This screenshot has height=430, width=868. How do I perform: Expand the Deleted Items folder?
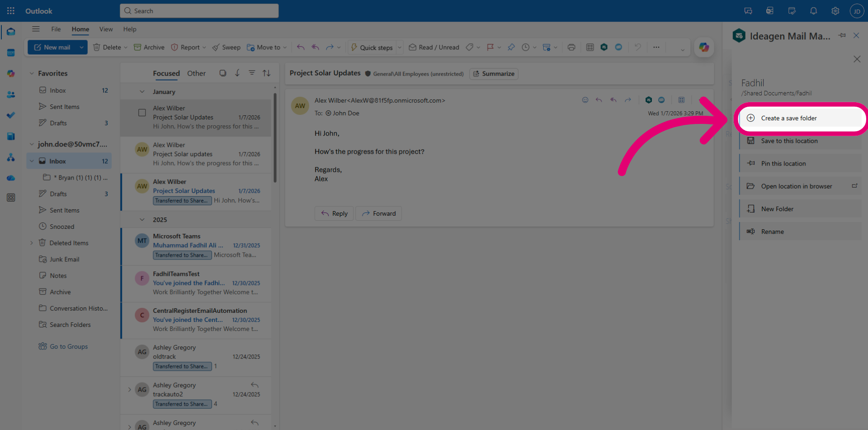pyautogui.click(x=32, y=243)
